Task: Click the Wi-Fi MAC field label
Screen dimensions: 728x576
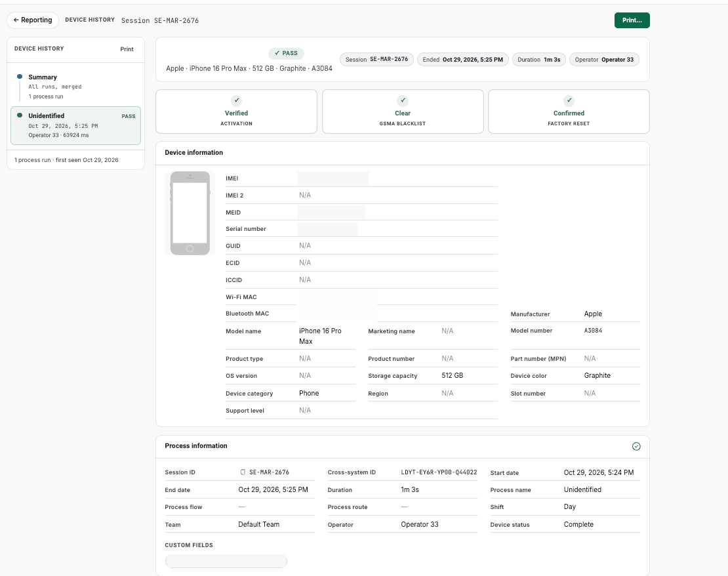Action: tap(241, 297)
